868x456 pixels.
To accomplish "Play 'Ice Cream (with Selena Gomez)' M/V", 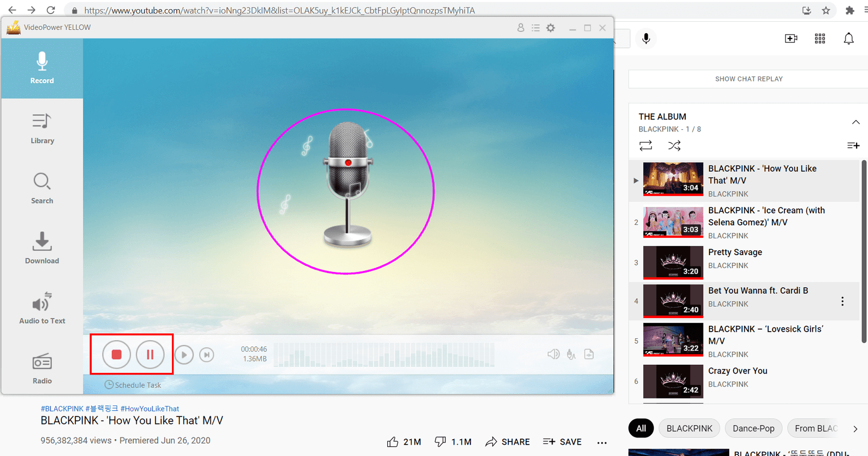I will [744, 222].
